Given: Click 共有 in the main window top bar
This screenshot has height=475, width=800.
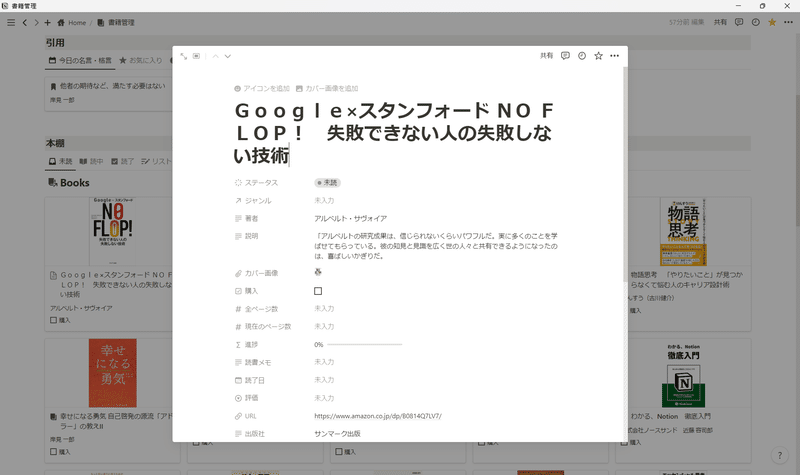Looking at the screenshot, I should 720,22.
